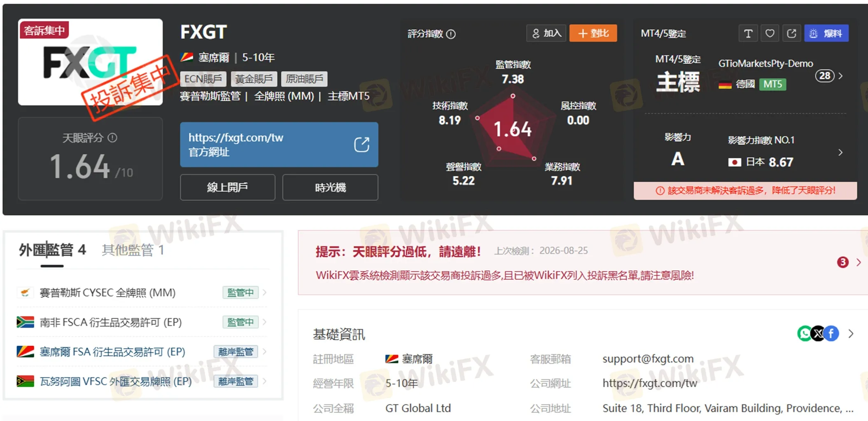Open 賽普勒斯 CYSEC 全牌照 (MM) row

142,293
